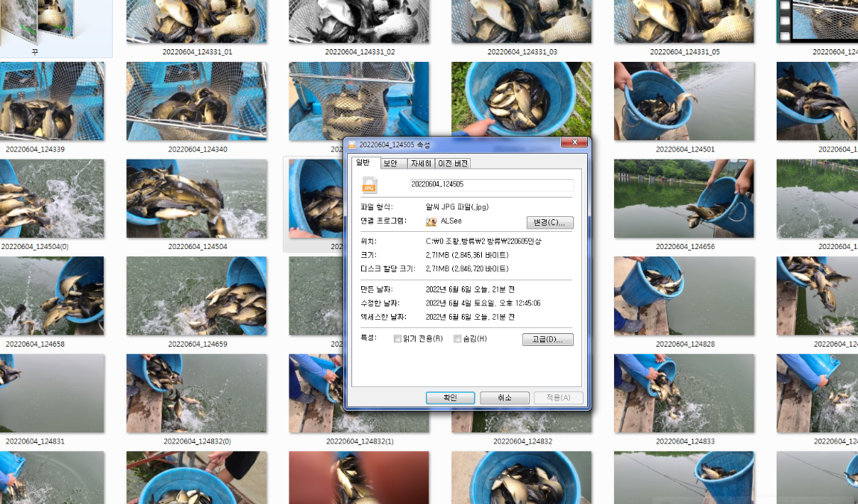Open advanced attributes with 고급(D) button
Viewport: 858px width, 504px height.
[x=548, y=339]
